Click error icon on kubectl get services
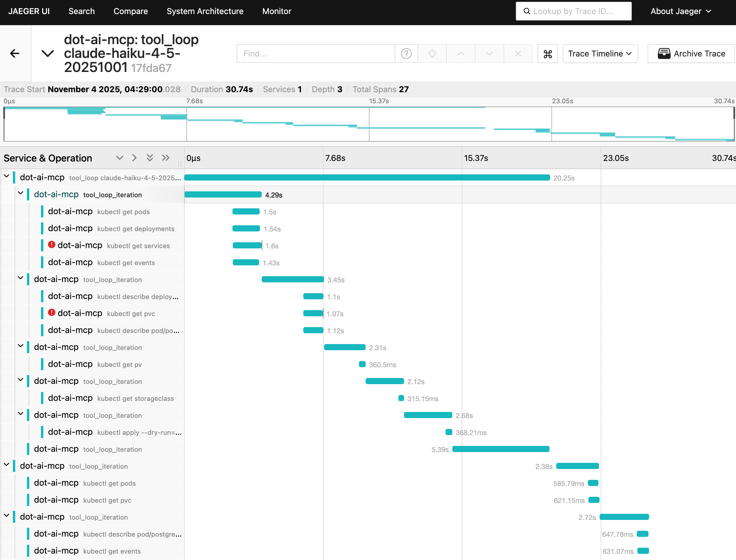Screen dimensions: 736x560 [51, 245]
